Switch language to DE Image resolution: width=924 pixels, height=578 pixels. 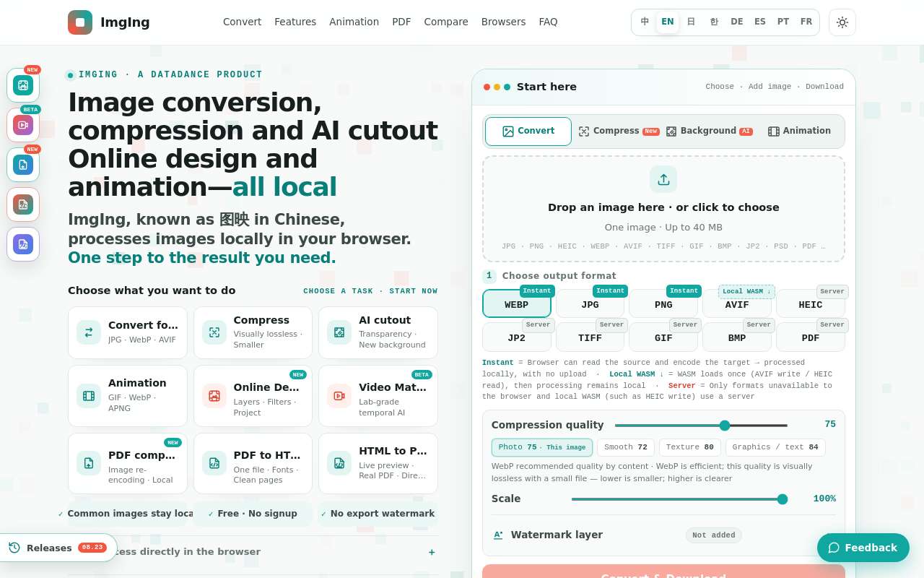[737, 22]
